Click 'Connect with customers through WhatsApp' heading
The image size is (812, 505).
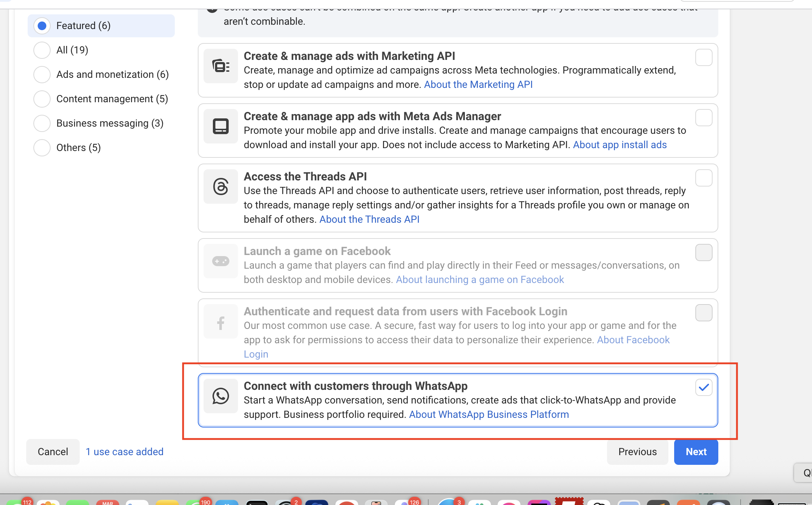(356, 386)
